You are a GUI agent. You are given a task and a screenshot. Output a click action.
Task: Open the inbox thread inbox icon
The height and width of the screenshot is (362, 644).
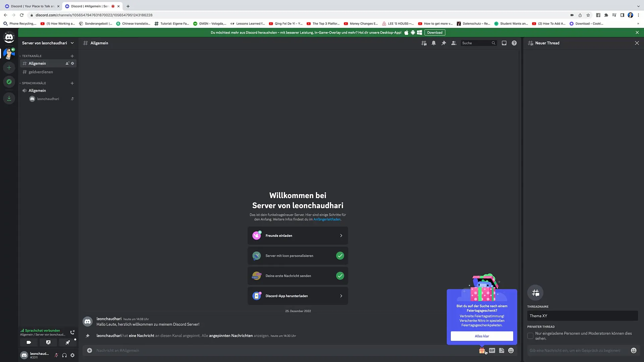(x=504, y=43)
